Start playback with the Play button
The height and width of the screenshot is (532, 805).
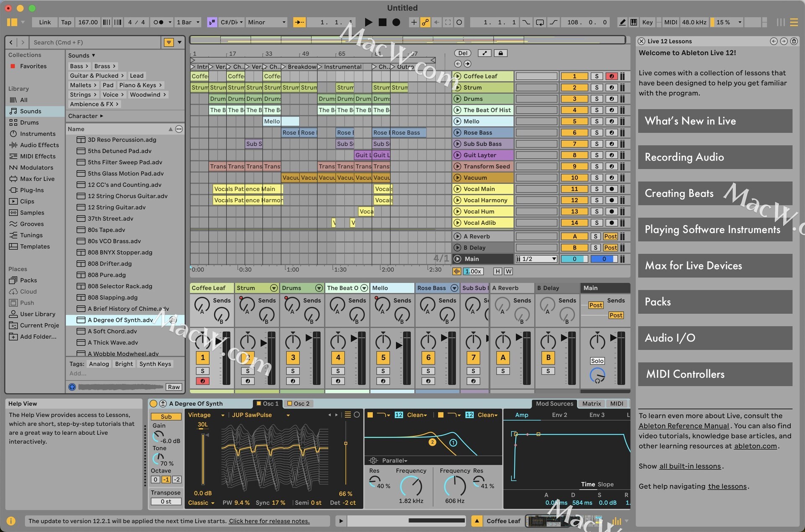click(368, 22)
